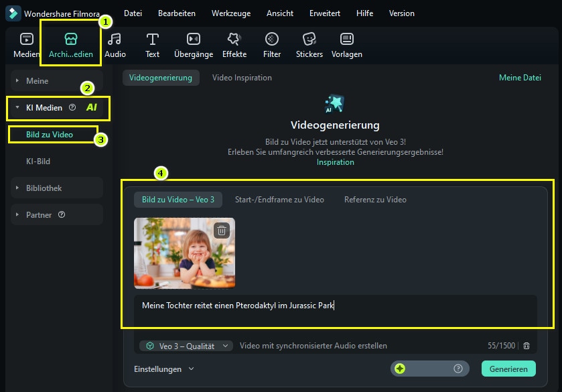Open the Ansicht menu
This screenshot has width=562, height=392.
coord(280,13)
